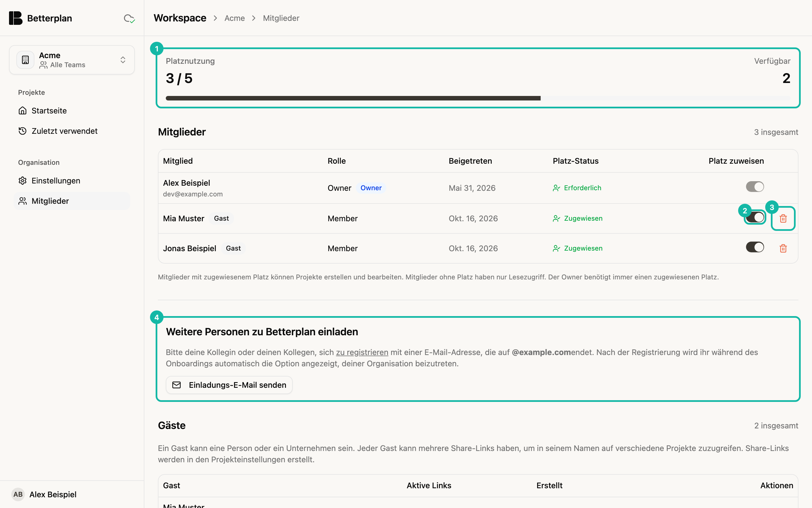
Task: Select Mitglieder in the sidebar
Action: (72, 201)
